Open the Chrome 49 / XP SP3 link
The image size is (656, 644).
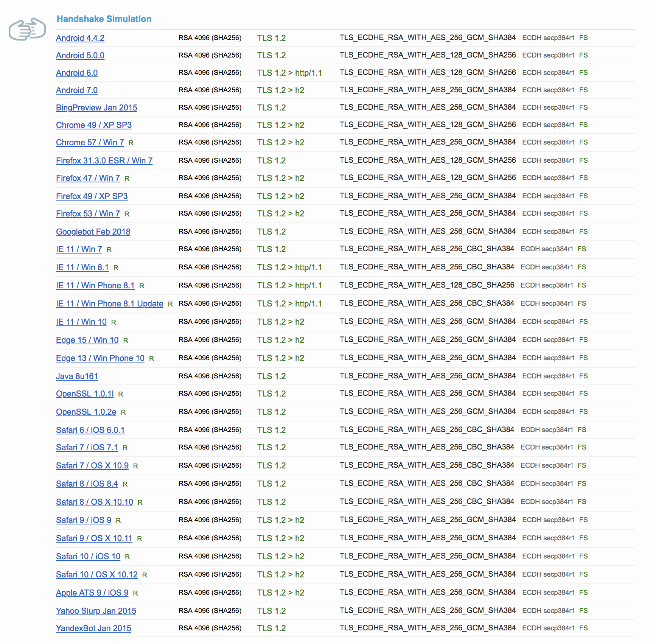tap(94, 125)
